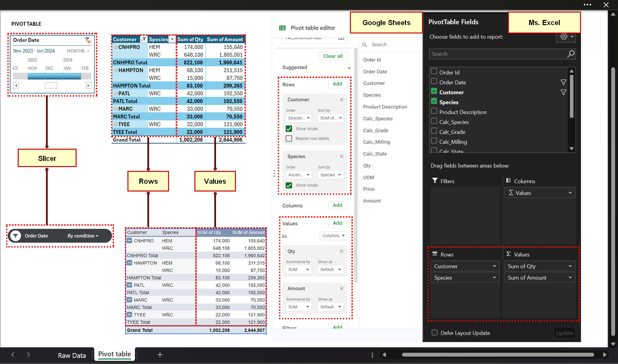Click the filter funnel beside the Customer field
Screen dimensions: 618x364
pos(564,92)
